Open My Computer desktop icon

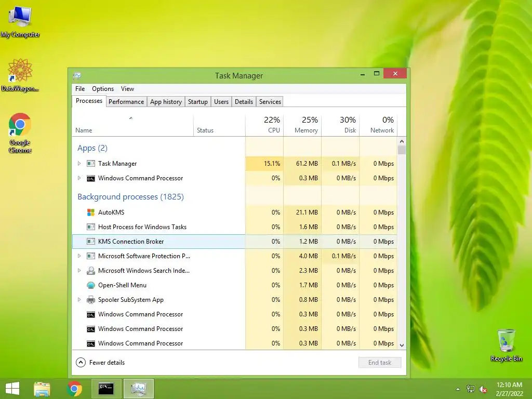pyautogui.click(x=20, y=22)
